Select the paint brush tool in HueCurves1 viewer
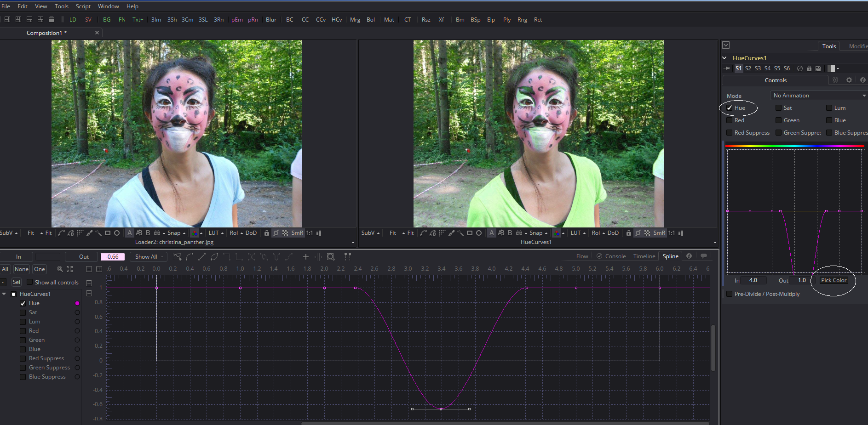This screenshot has width=868, height=425. [x=451, y=233]
